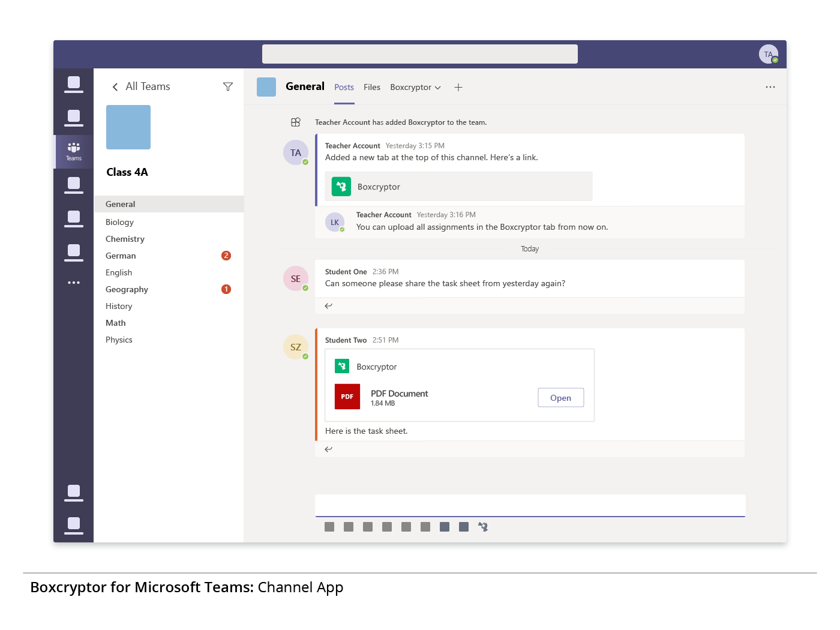The height and width of the screenshot is (630, 840).
Task: Open the Boxcryptor tab
Action: pyautogui.click(x=410, y=88)
